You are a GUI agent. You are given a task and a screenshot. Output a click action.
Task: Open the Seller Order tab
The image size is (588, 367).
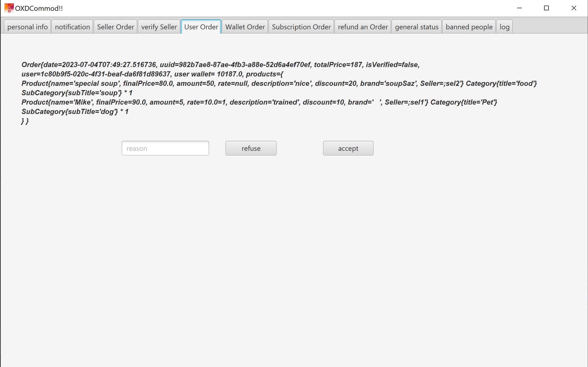pyautogui.click(x=115, y=27)
